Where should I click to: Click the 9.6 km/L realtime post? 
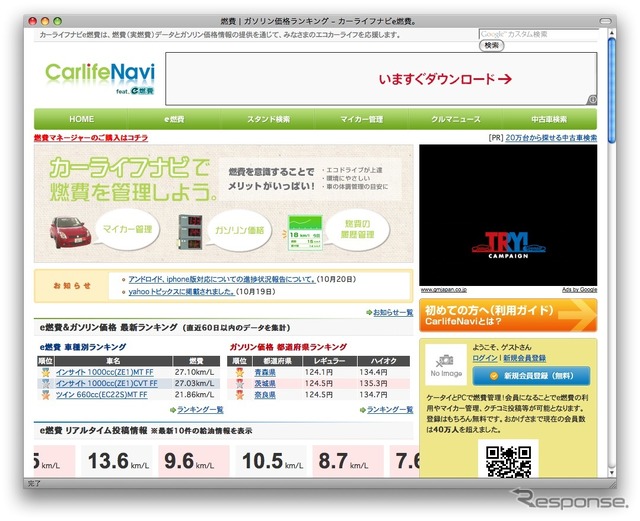click(x=194, y=461)
